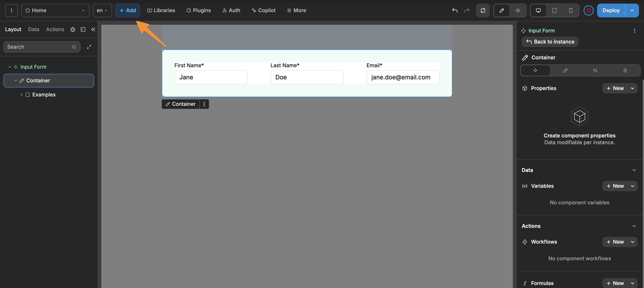Screen dimensions: 644x288
Task: Open the style pencil tab in sidebar
Action: click(x=565, y=70)
